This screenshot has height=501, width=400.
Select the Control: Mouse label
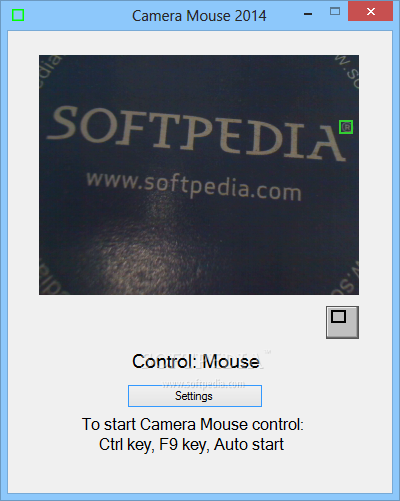(x=196, y=362)
